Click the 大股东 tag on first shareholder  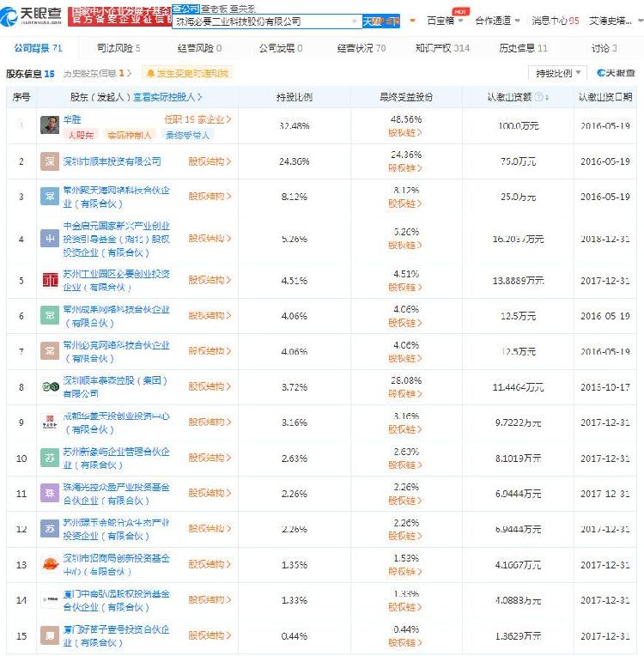click(x=81, y=135)
